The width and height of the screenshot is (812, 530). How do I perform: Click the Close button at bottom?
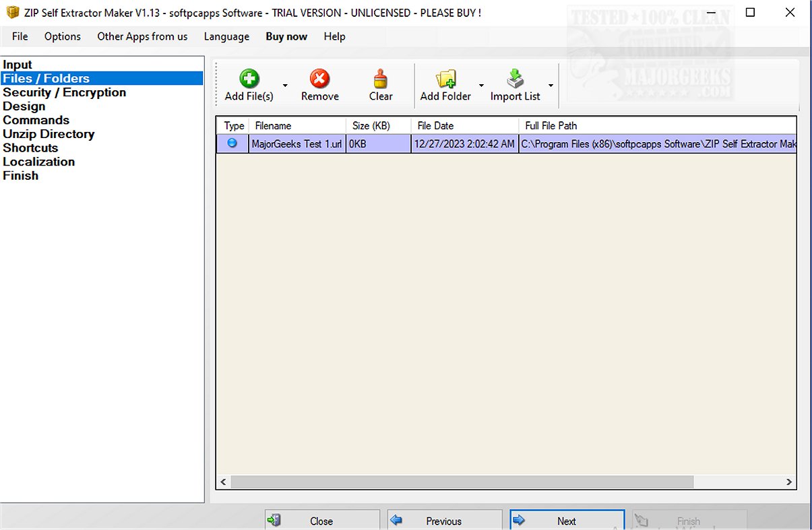click(x=322, y=521)
